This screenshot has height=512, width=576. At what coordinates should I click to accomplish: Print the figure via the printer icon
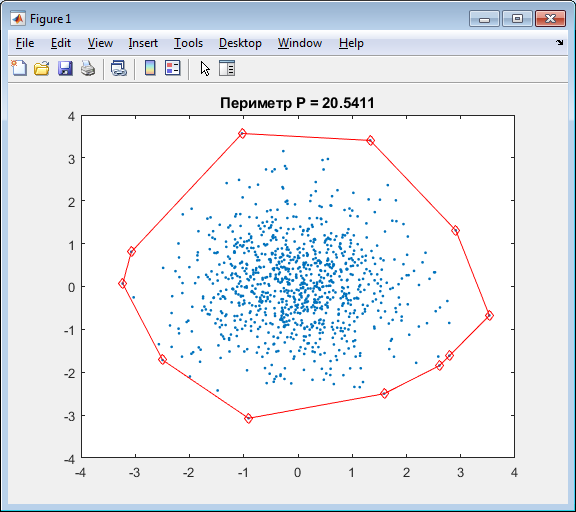(x=88, y=68)
